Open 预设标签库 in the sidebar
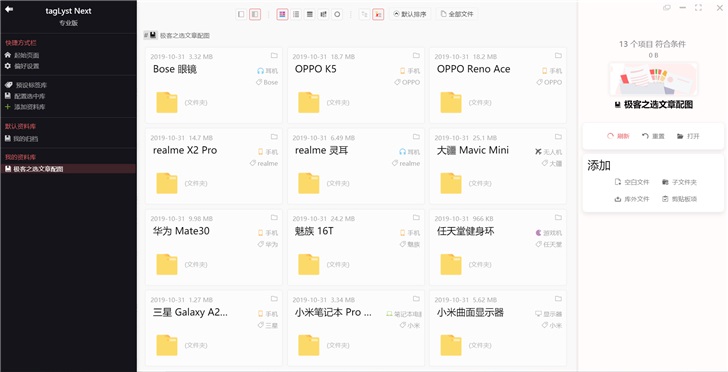 tap(26, 85)
